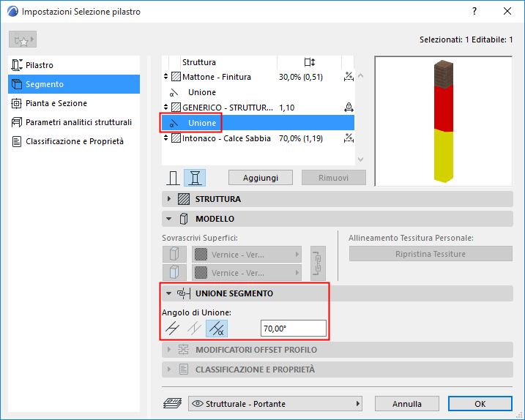Click the Pianta e Sezione icon

[16, 103]
